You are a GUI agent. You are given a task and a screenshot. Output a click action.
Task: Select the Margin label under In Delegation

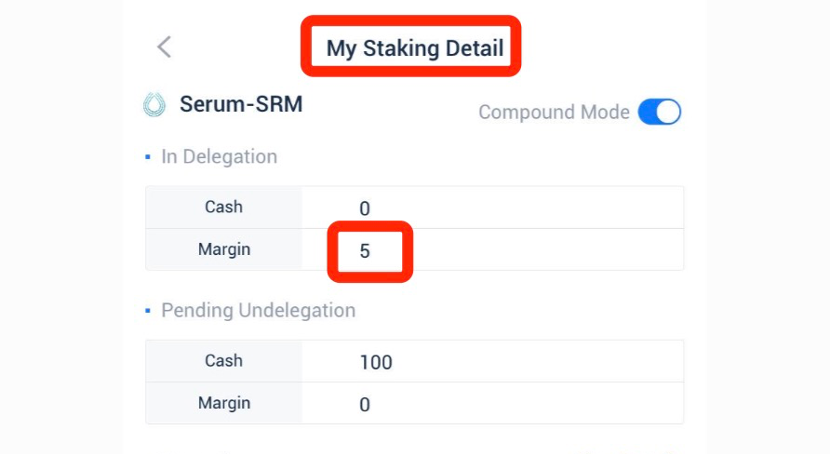point(223,250)
